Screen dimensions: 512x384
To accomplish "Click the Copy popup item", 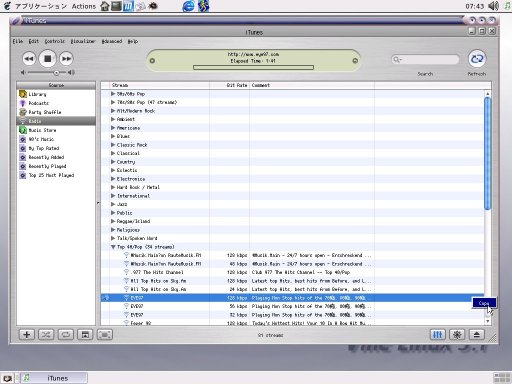I will tap(484, 303).
